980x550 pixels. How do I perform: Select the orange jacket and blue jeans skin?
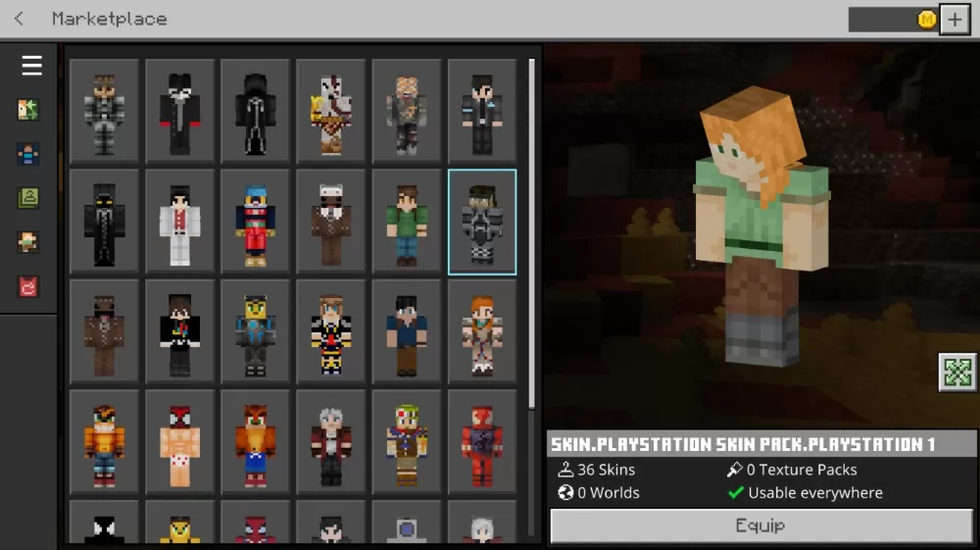104,442
